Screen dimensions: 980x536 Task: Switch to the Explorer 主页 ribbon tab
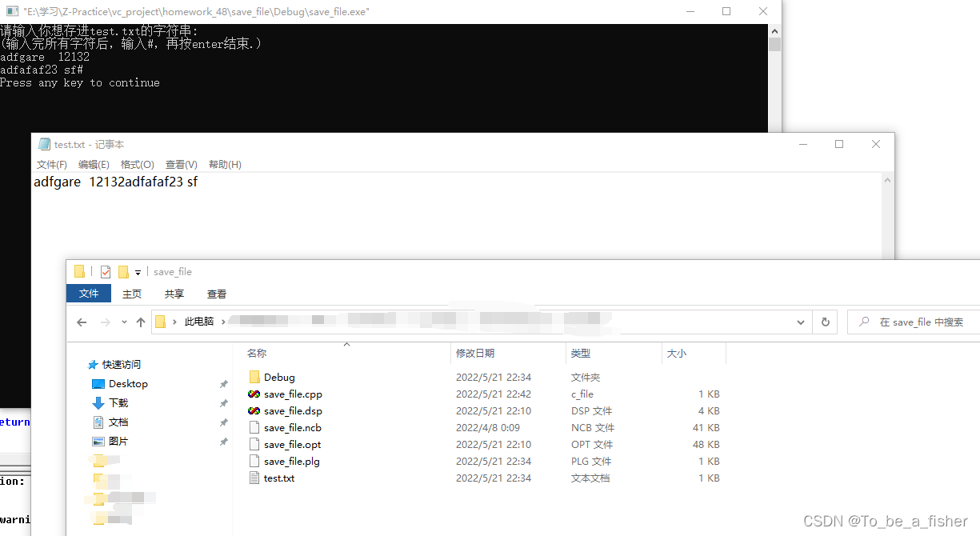[x=132, y=294]
